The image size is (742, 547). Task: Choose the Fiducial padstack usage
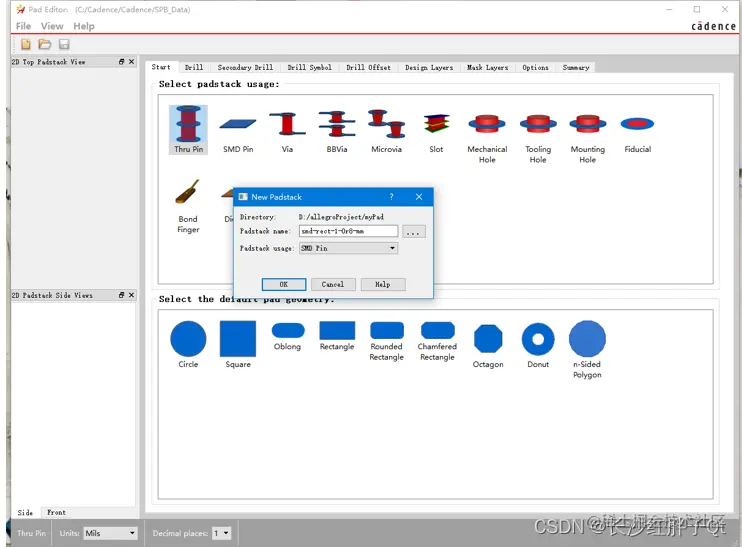tap(637, 134)
